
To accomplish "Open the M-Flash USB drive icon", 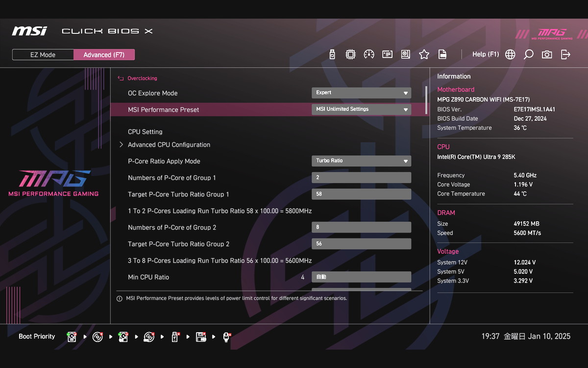I will [x=332, y=54].
